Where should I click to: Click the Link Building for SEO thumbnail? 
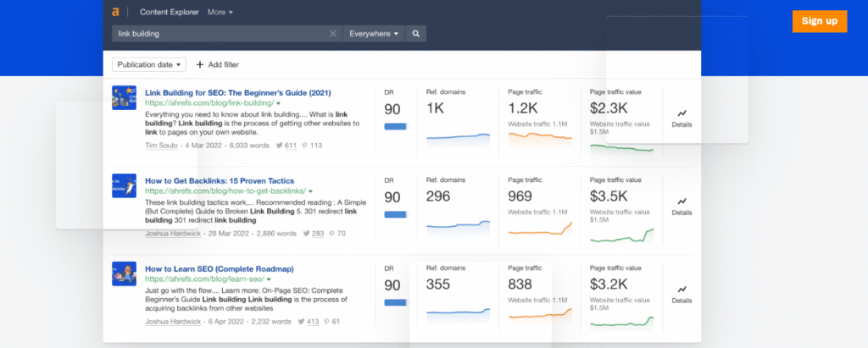(x=124, y=97)
